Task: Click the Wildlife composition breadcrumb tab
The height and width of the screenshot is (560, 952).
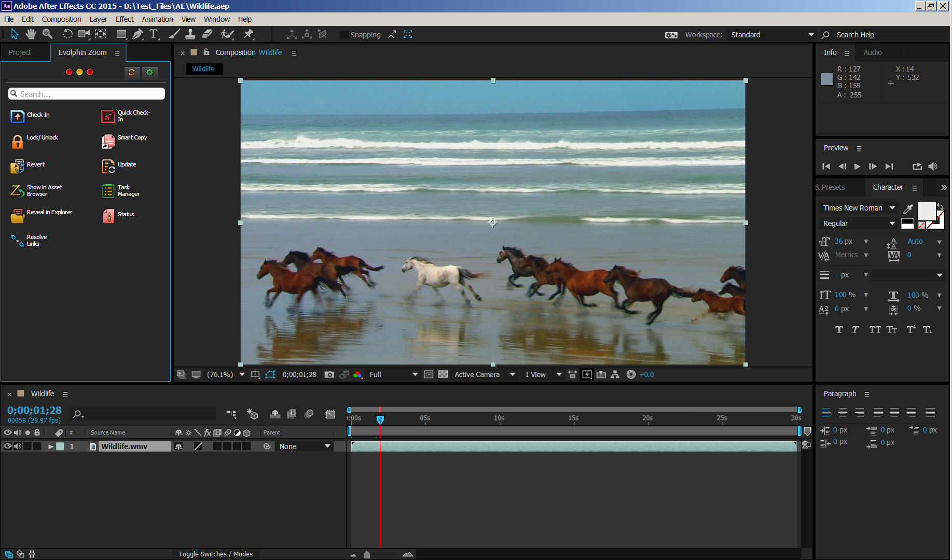Action: 203,69
